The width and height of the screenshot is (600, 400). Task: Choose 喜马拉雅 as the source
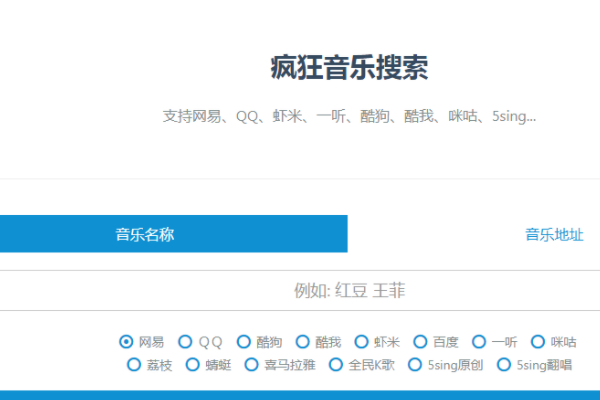click(x=253, y=365)
